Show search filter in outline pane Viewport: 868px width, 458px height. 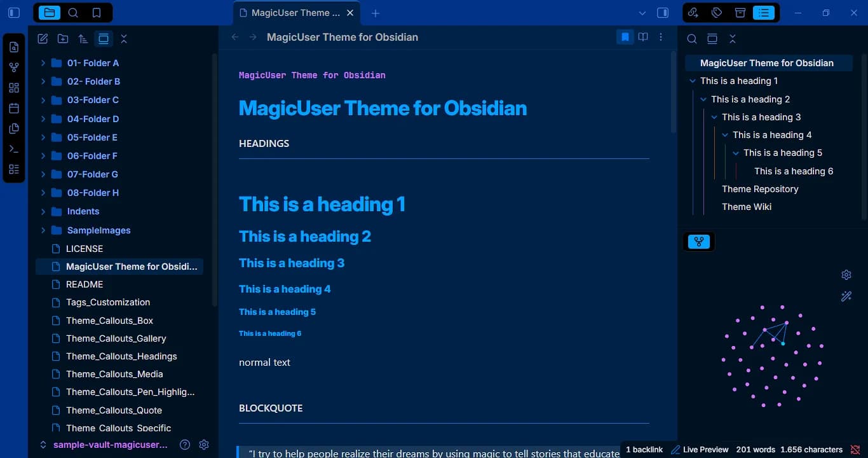[x=692, y=39]
